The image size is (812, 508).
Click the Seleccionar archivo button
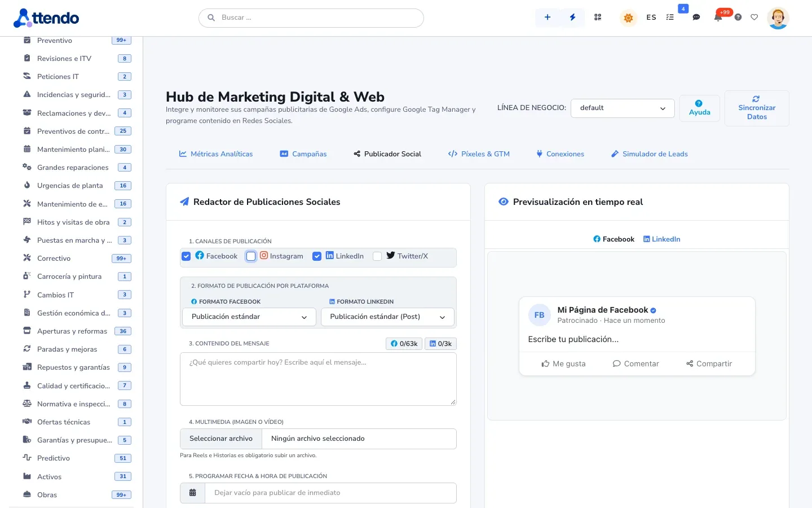[221, 439]
